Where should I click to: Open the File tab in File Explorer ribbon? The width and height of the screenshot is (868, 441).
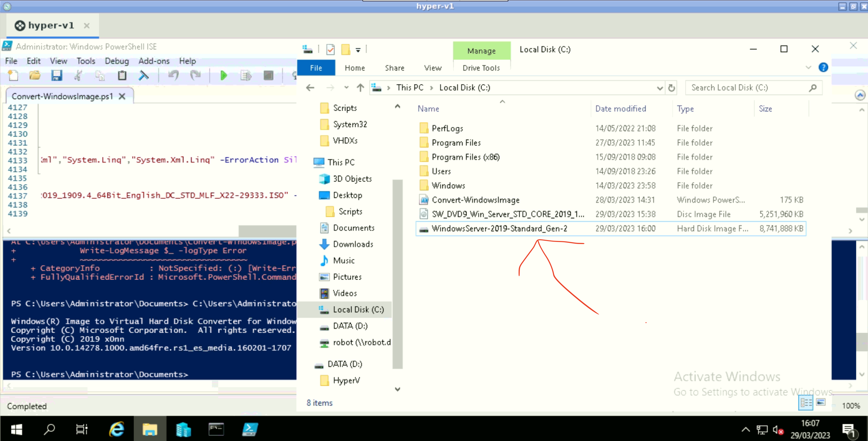[x=316, y=68]
